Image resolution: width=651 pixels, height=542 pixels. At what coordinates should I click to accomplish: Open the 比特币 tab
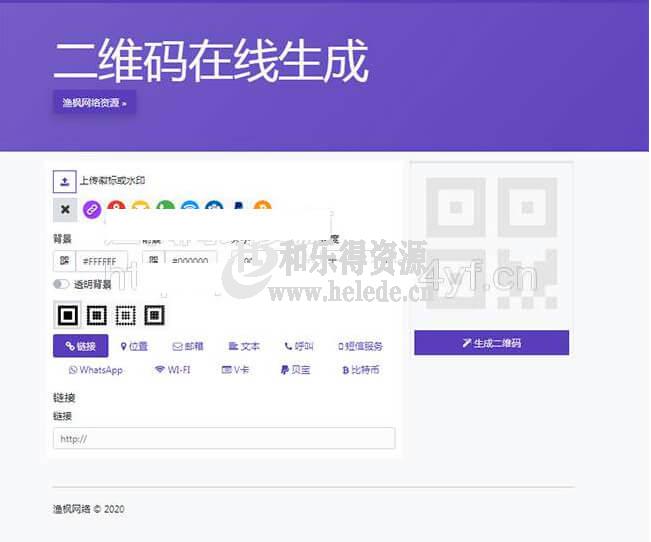tap(361, 370)
